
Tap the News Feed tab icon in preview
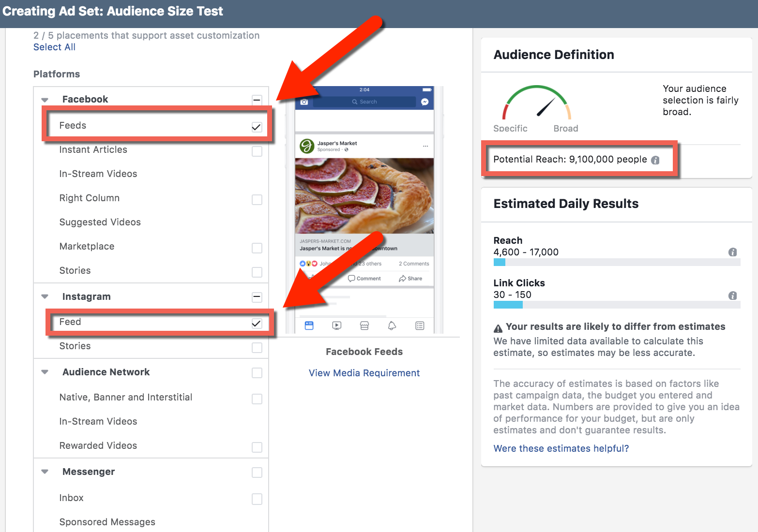click(309, 325)
